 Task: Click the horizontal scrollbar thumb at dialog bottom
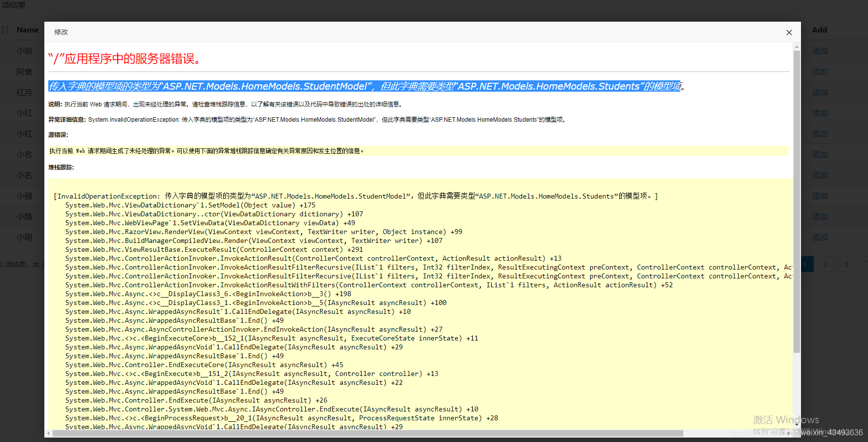tap(367, 433)
